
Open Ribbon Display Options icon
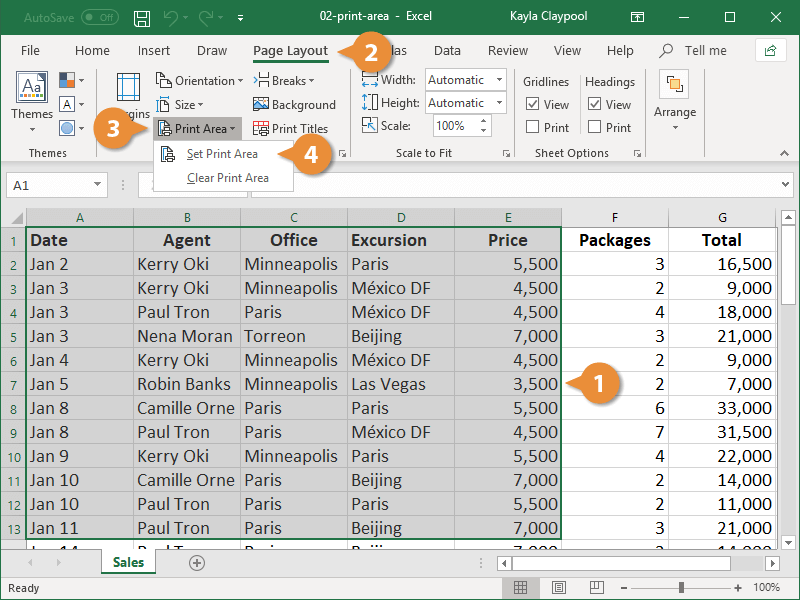point(637,17)
